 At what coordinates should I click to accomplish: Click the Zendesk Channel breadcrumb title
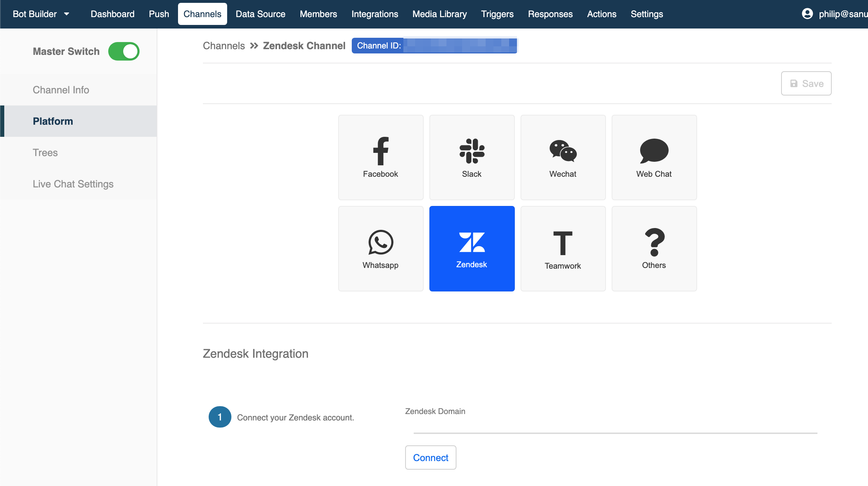[304, 46]
